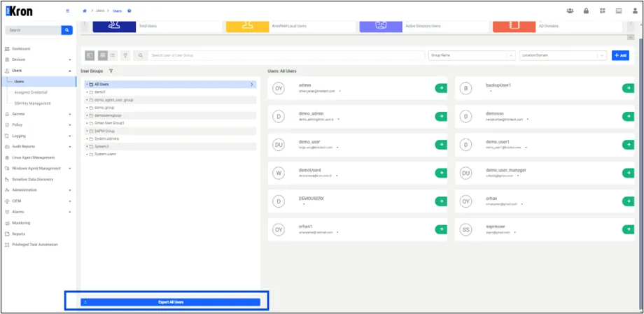Focus the Search User or User Group field
This screenshot has height=314, width=644.
click(286, 55)
